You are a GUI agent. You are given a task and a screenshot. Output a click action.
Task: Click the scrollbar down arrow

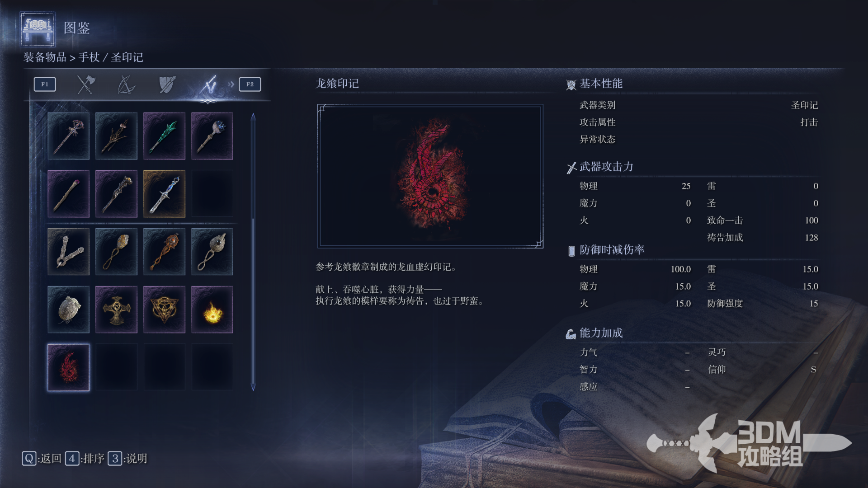(253, 387)
